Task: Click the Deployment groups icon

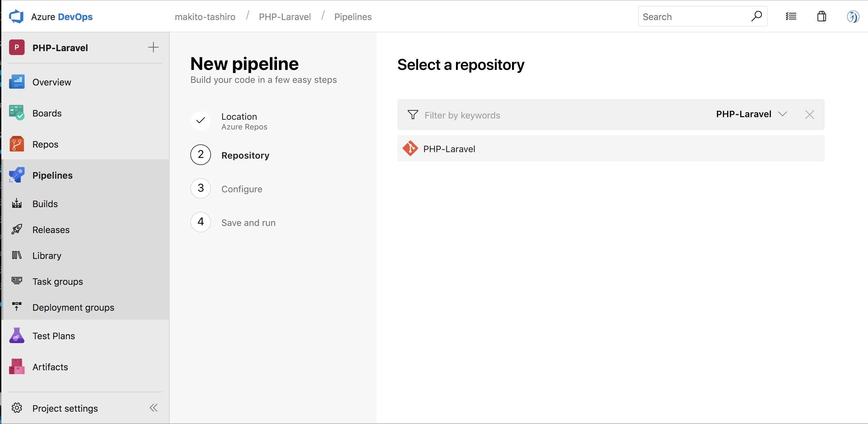Action: (17, 307)
